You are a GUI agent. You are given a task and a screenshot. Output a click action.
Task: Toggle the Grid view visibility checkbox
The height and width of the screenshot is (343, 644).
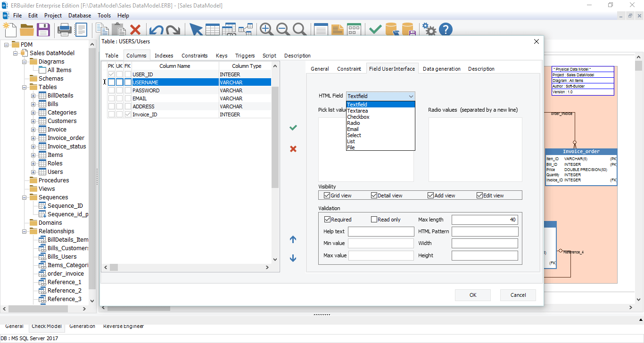(327, 196)
